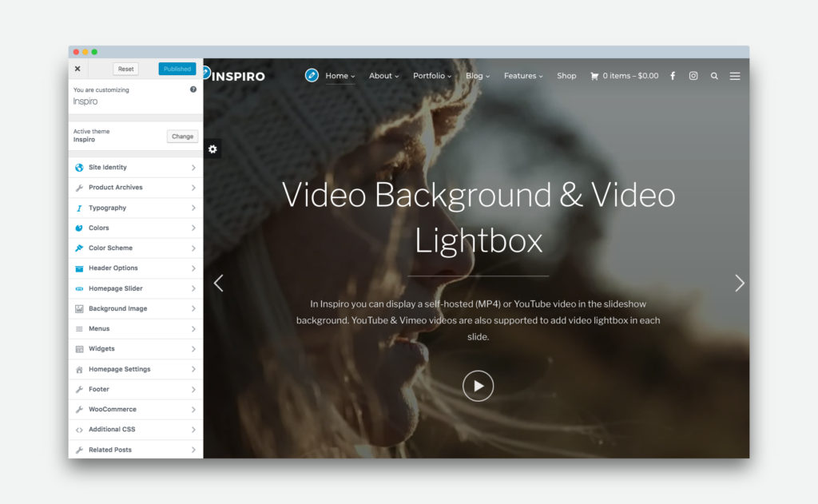Click the blue pencil edit menu shortcut
The height and width of the screenshot is (504, 818).
coord(312,76)
